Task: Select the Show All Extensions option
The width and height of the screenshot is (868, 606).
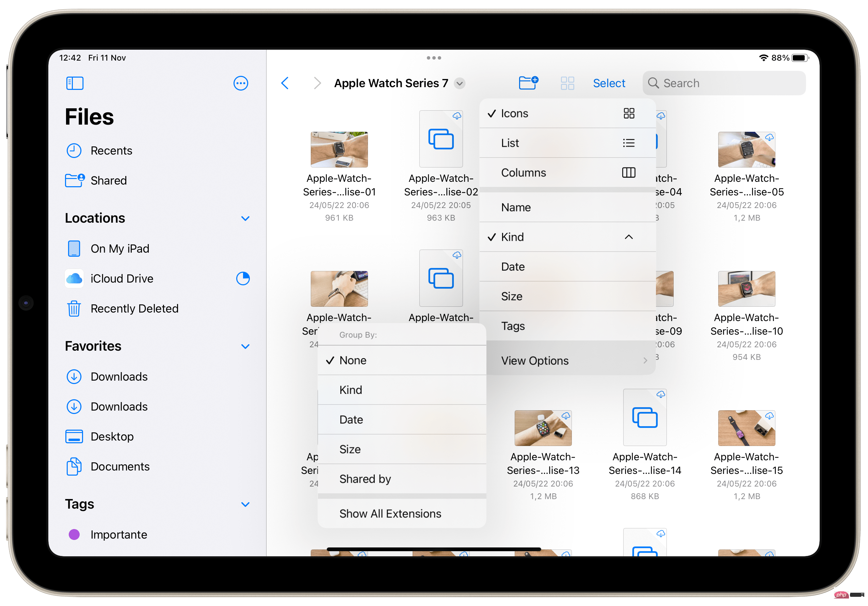Action: (390, 514)
